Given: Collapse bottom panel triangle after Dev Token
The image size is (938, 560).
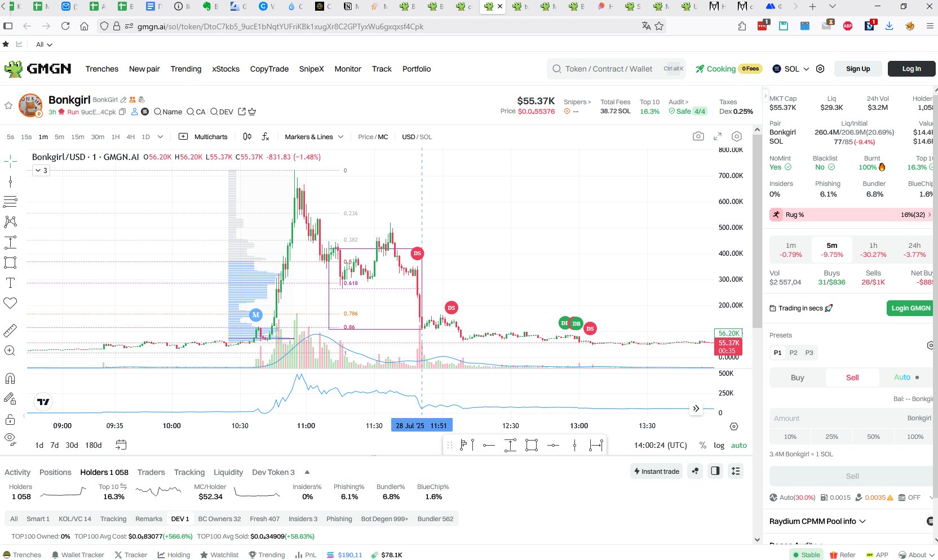Looking at the screenshot, I should pyautogui.click(x=307, y=472).
